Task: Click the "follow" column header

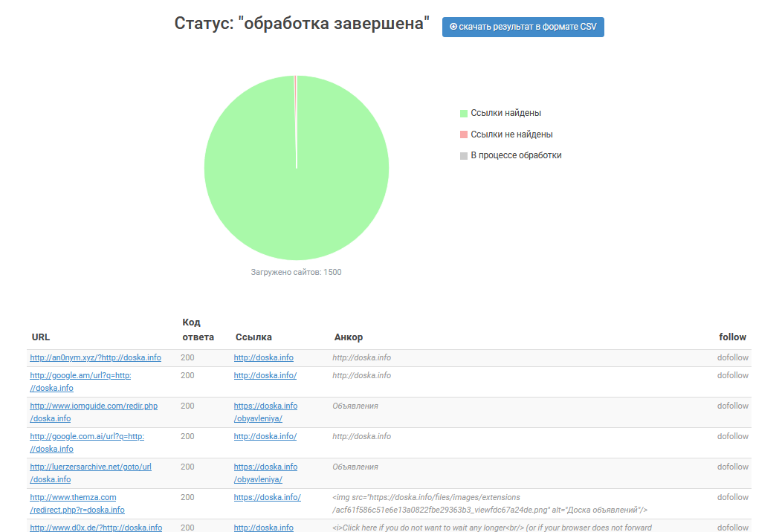Action: click(x=732, y=337)
